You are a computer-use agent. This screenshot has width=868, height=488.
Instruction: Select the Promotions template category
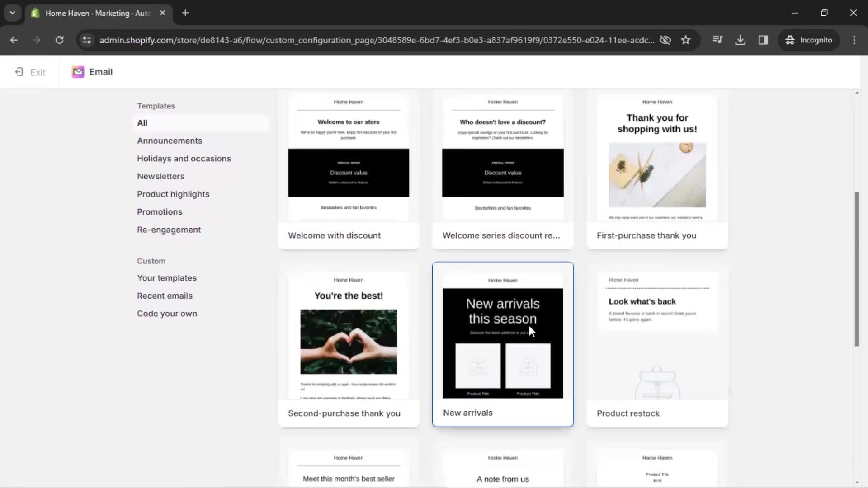(160, 211)
